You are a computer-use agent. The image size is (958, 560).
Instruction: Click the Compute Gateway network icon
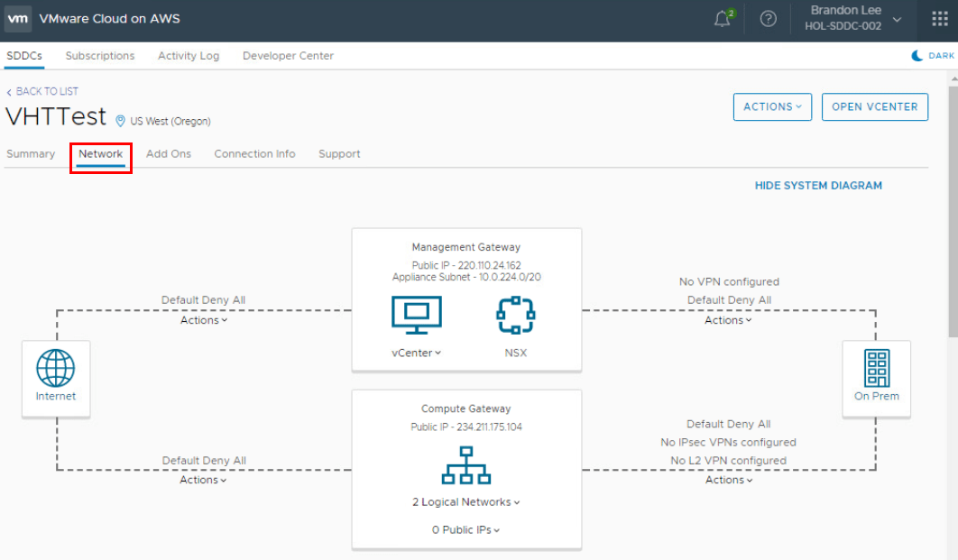coord(465,466)
